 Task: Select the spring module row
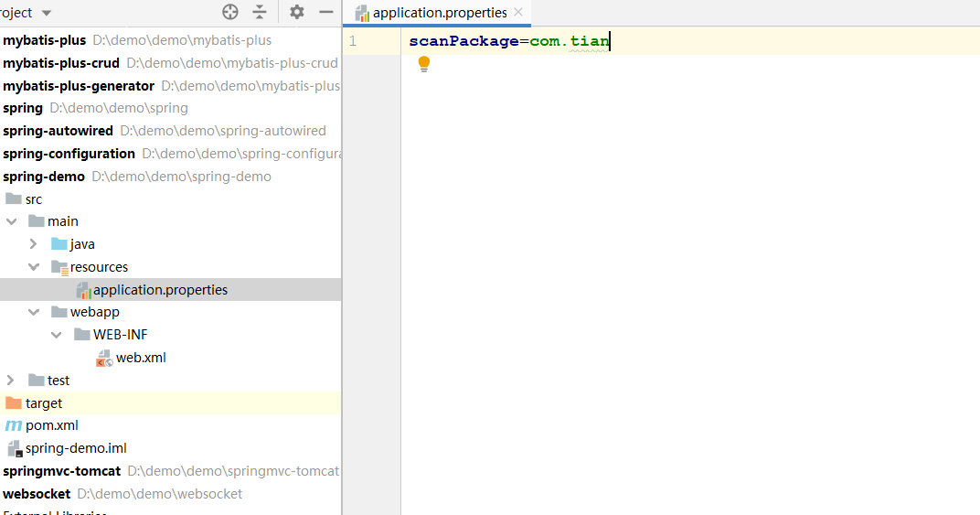coord(171,108)
